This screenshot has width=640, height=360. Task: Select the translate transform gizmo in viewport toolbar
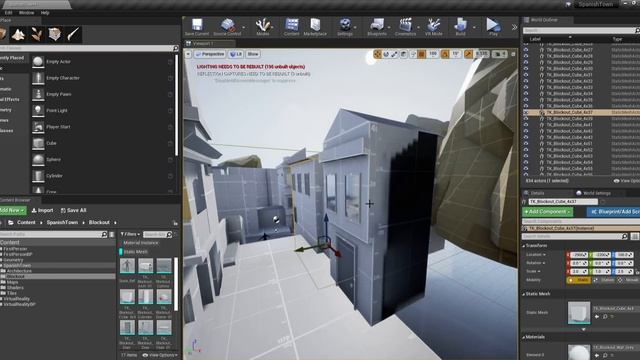[x=377, y=54]
